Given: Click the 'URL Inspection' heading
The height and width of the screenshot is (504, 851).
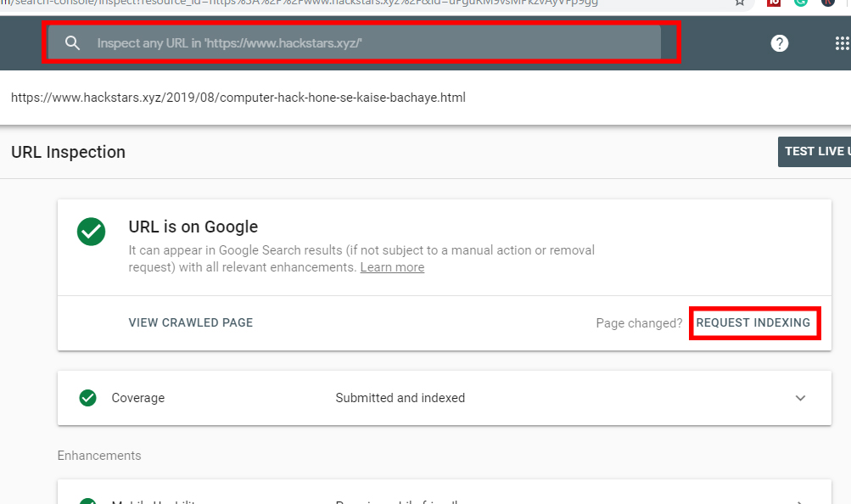Looking at the screenshot, I should point(69,152).
